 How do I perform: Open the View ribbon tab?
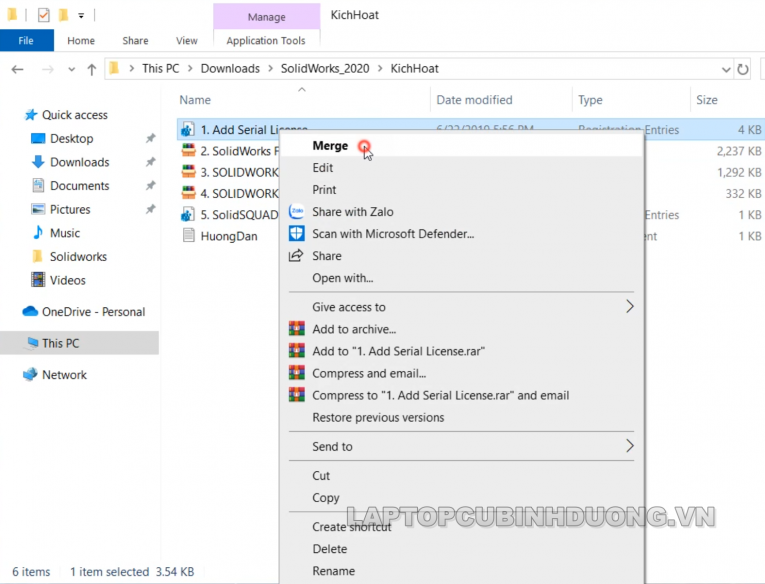186,40
